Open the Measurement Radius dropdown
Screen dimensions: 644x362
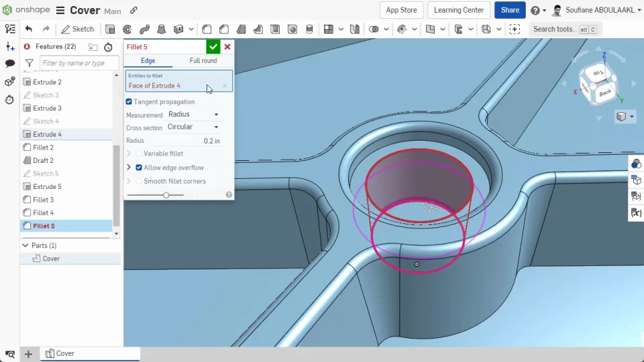pos(193,115)
